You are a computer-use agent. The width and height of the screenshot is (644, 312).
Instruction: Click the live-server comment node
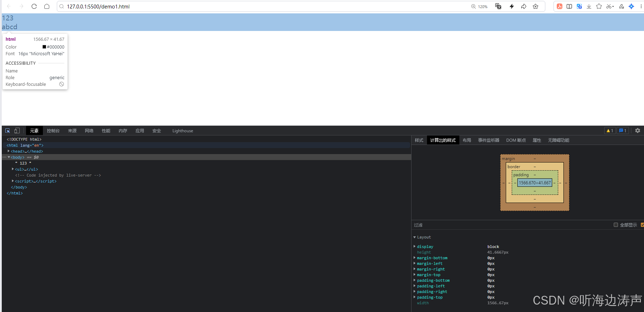pyautogui.click(x=58, y=175)
